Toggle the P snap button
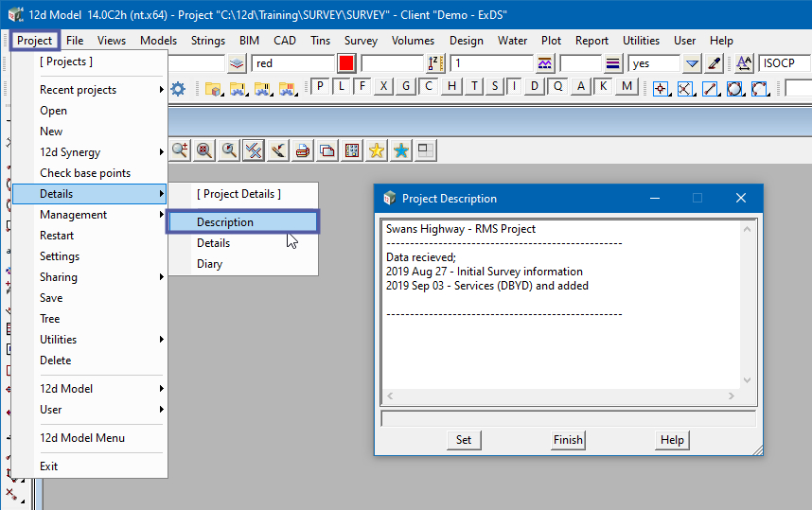The image size is (812, 510). tap(321, 87)
